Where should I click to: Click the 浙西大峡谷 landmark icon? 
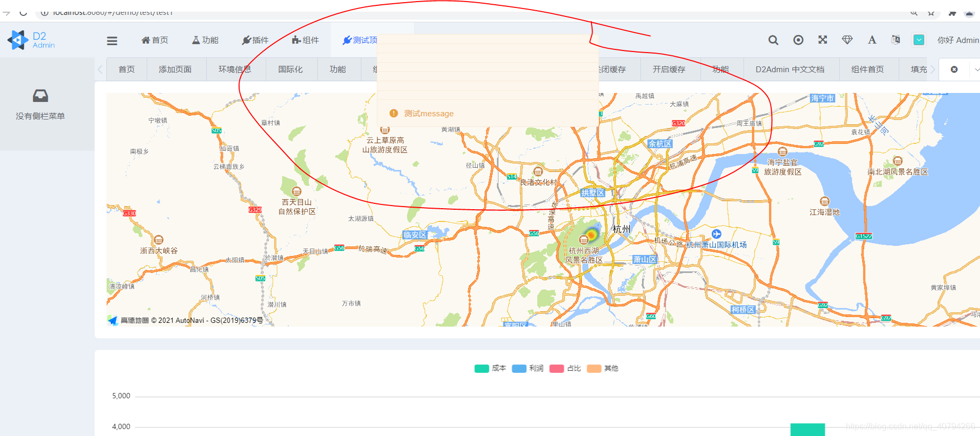tap(158, 240)
